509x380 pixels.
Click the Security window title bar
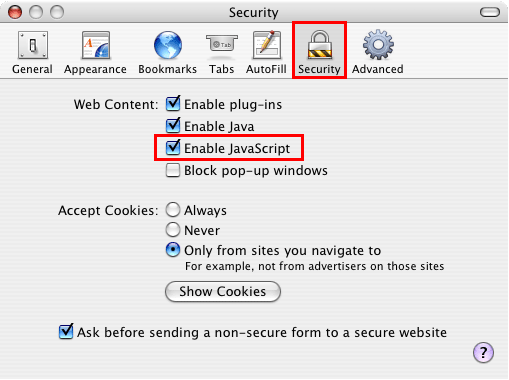coord(254,12)
